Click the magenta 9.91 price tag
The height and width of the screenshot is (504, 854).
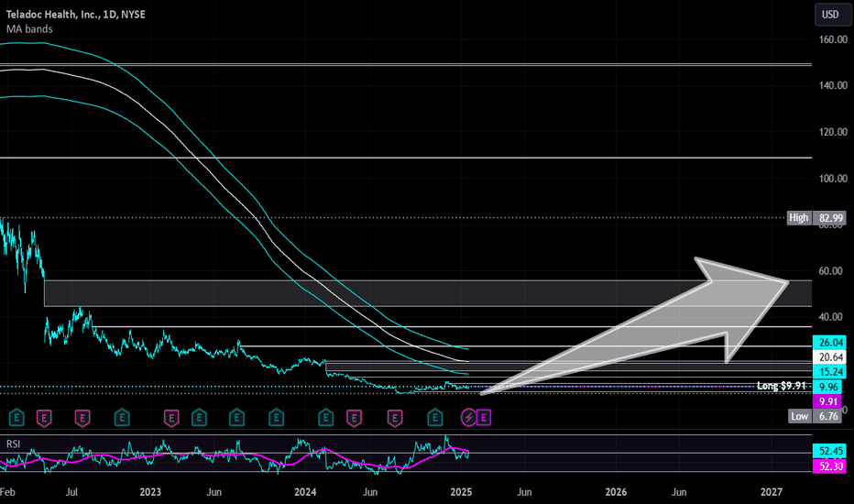point(827,401)
